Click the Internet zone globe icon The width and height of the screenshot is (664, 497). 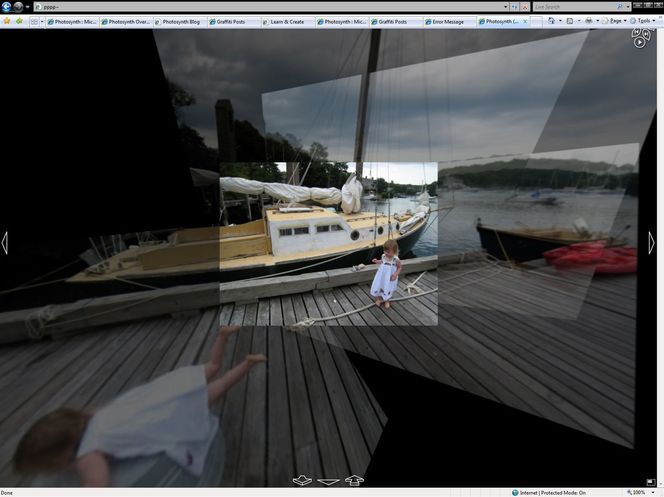point(515,493)
